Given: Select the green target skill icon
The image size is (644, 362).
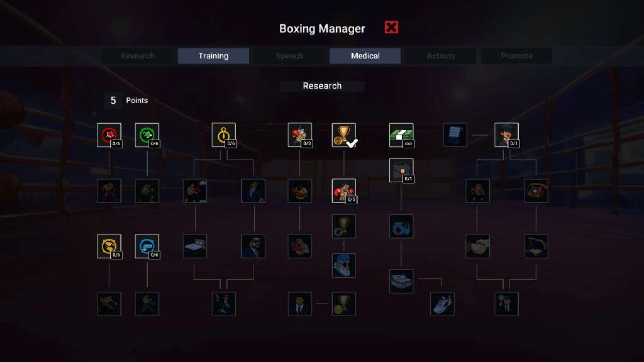Looking at the screenshot, I should (147, 135).
